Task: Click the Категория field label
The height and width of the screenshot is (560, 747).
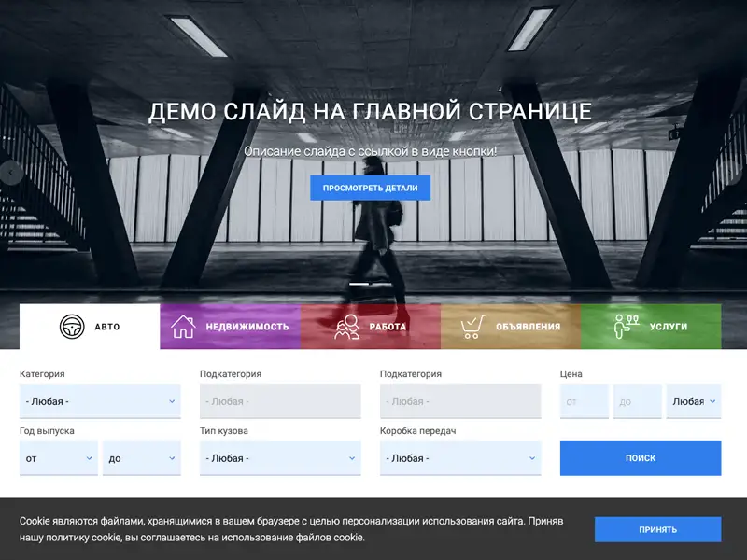Action: click(x=42, y=374)
